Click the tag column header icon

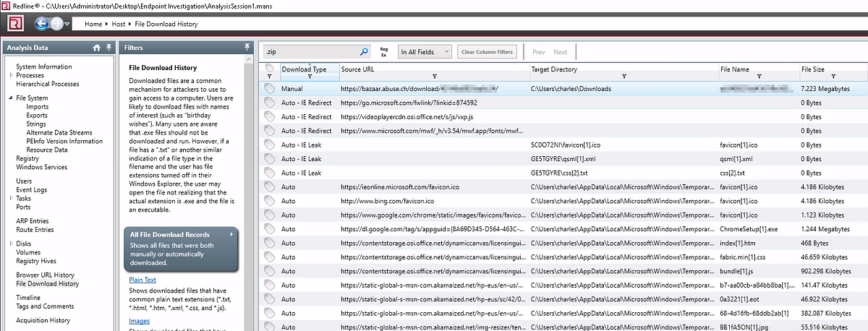coord(269,68)
